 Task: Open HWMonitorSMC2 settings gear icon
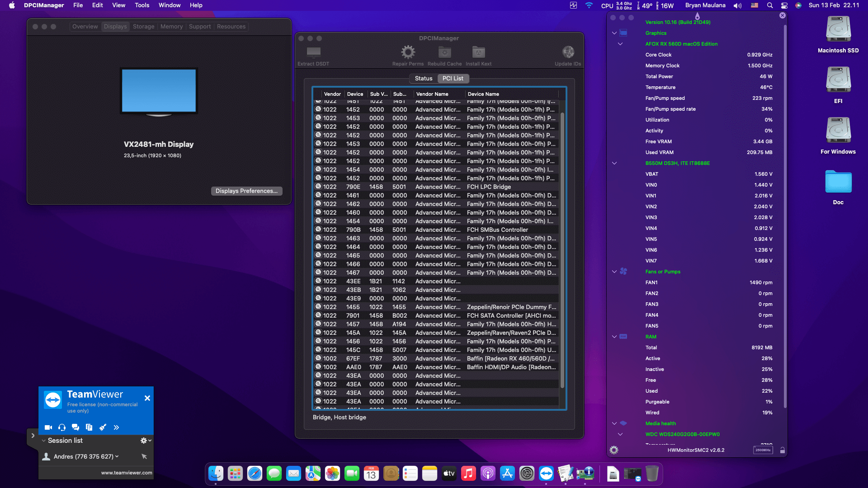coord(613,450)
